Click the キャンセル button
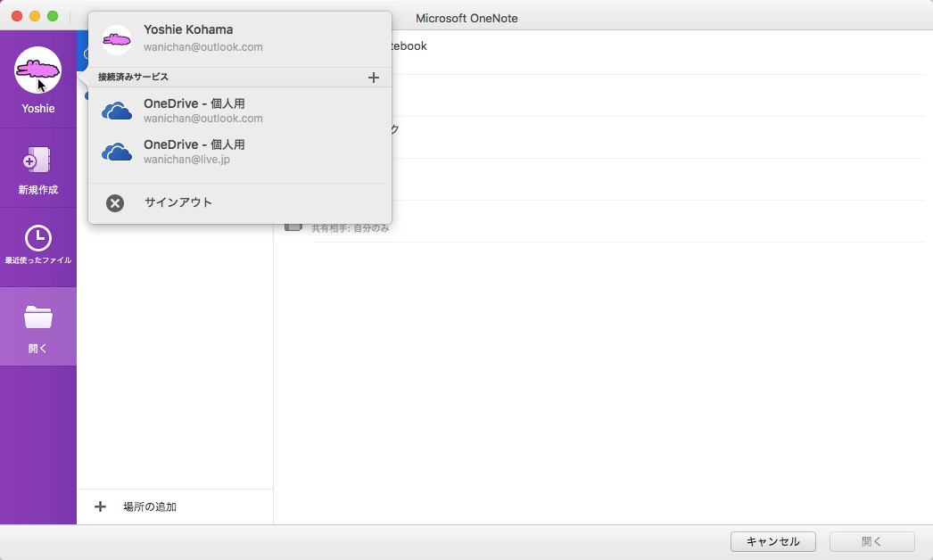 (x=773, y=541)
